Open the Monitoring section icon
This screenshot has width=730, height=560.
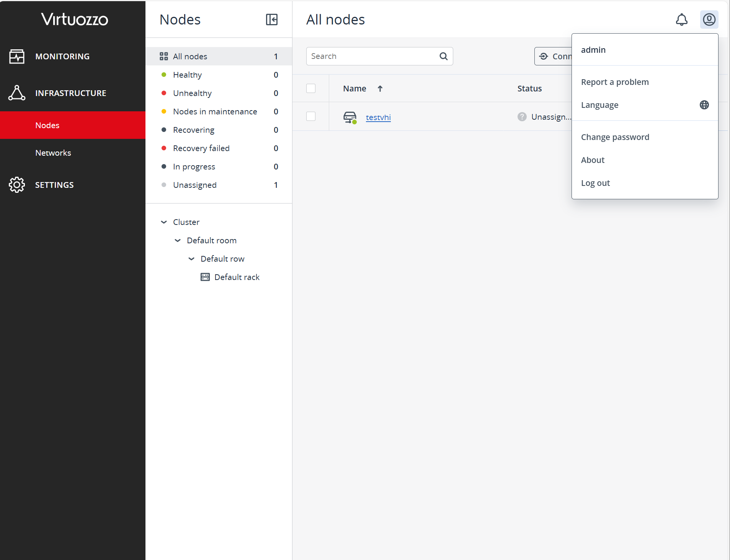pyautogui.click(x=17, y=56)
